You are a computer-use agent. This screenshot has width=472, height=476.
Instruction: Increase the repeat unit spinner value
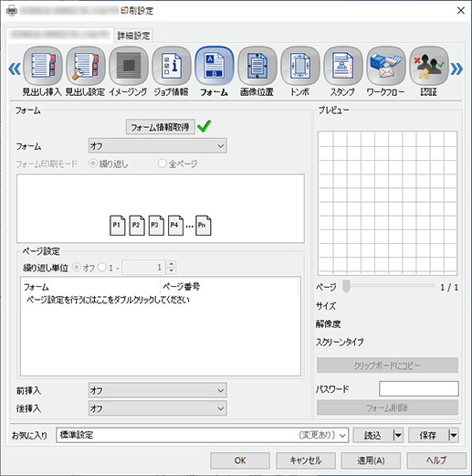(x=172, y=264)
